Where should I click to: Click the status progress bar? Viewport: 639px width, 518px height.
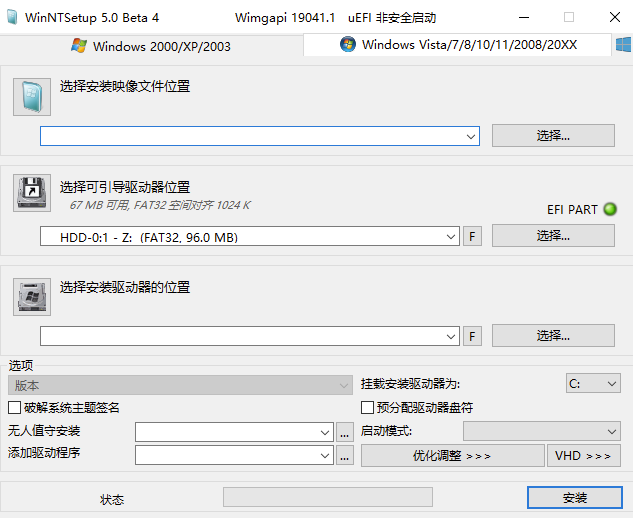click(x=328, y=497)
